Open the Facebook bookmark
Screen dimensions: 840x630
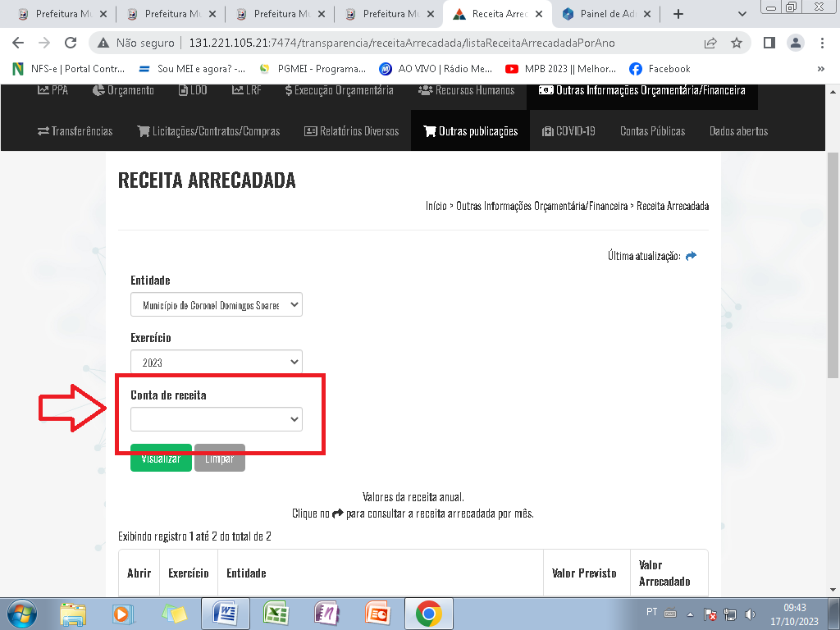[x=660, y=69]
